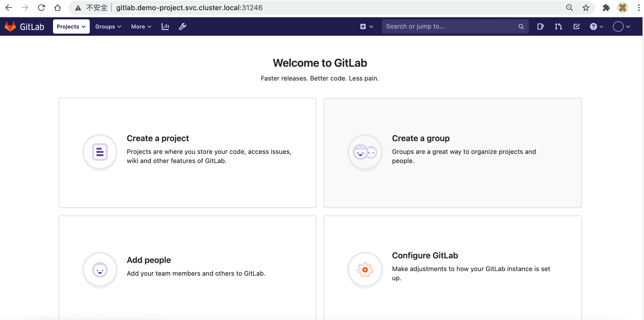
Task: Open the instance statistics bar-chart icon
Action: 165,26
